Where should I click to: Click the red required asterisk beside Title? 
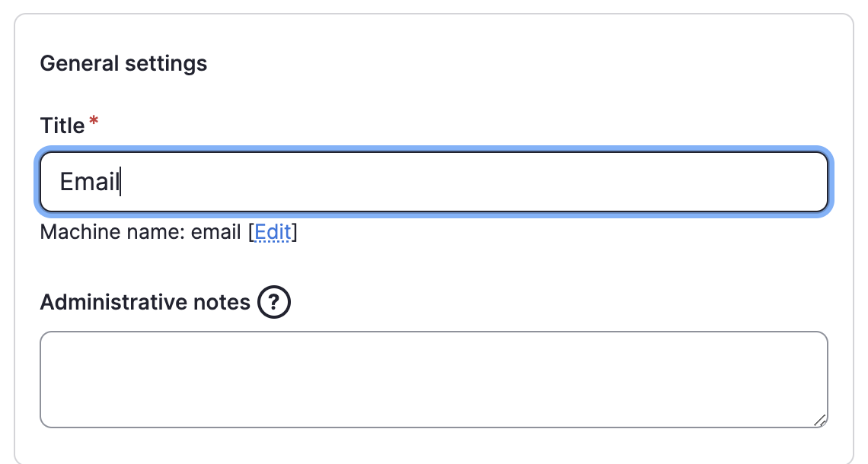pos(93,120)
